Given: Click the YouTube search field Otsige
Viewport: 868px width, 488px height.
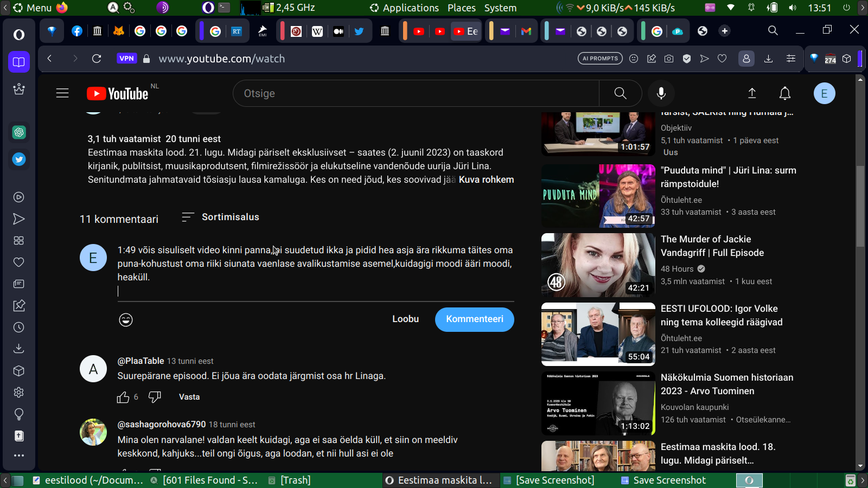Looking at the screenshot, I should [x=416, y=93].
